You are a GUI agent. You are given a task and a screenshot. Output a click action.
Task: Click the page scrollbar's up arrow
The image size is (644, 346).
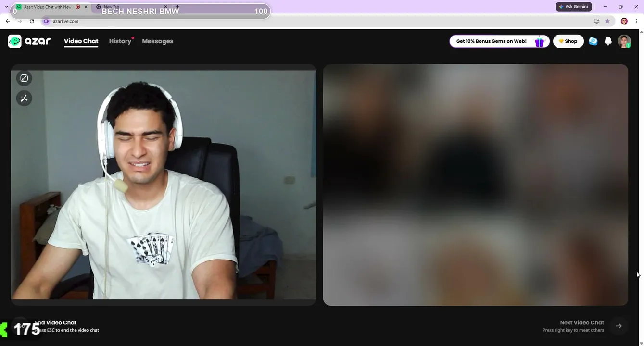(641, 32)
